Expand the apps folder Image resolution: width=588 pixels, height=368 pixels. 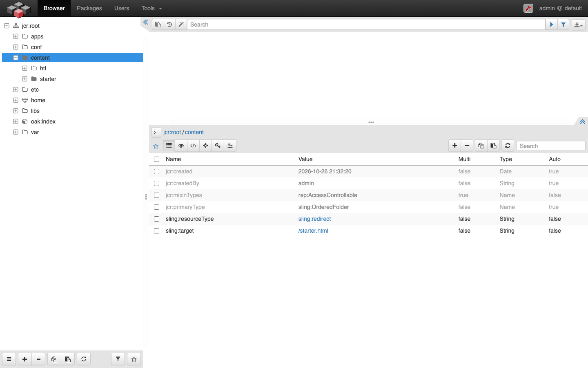tap(16, 36)
